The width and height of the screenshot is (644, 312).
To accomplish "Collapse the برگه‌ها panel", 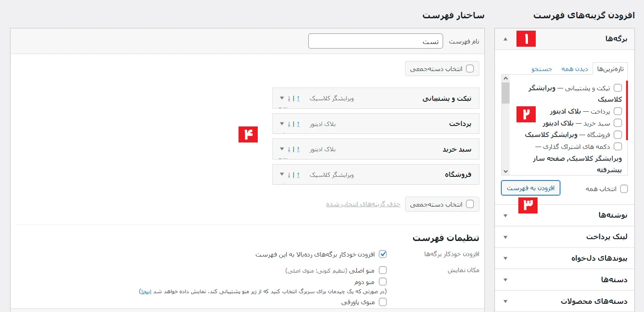I will click(505, 39).
